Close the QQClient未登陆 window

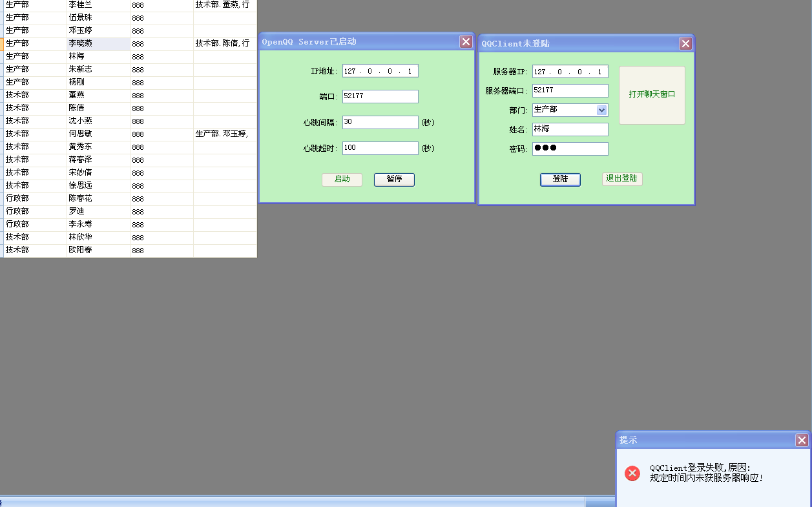pyautogui.click(x=685, y=44)
